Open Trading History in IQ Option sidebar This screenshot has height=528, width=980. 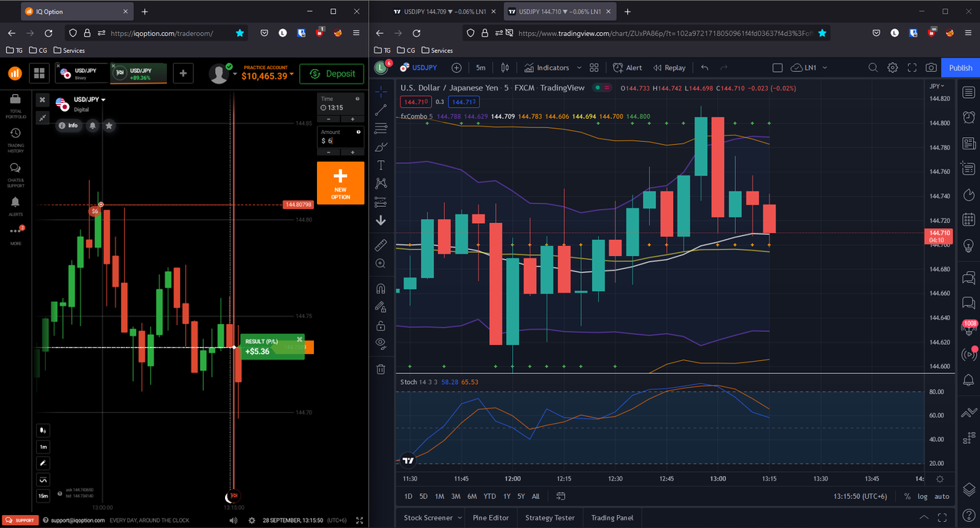pyautogui.click(x=15, y=139)
